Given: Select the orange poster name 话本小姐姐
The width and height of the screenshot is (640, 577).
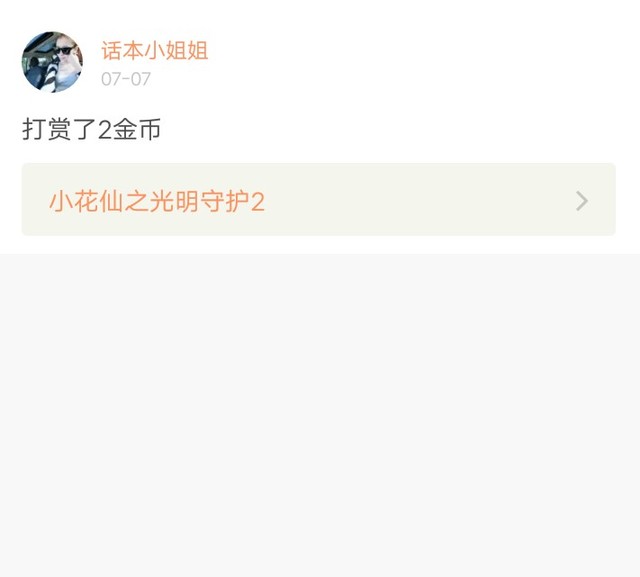Looking at the screenshot, I should click(x=155, y=51).
